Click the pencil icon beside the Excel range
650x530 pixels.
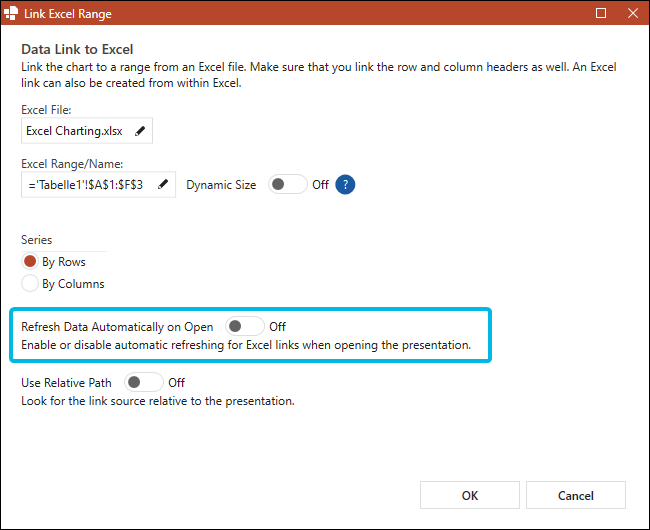click(x=163, y=184)
